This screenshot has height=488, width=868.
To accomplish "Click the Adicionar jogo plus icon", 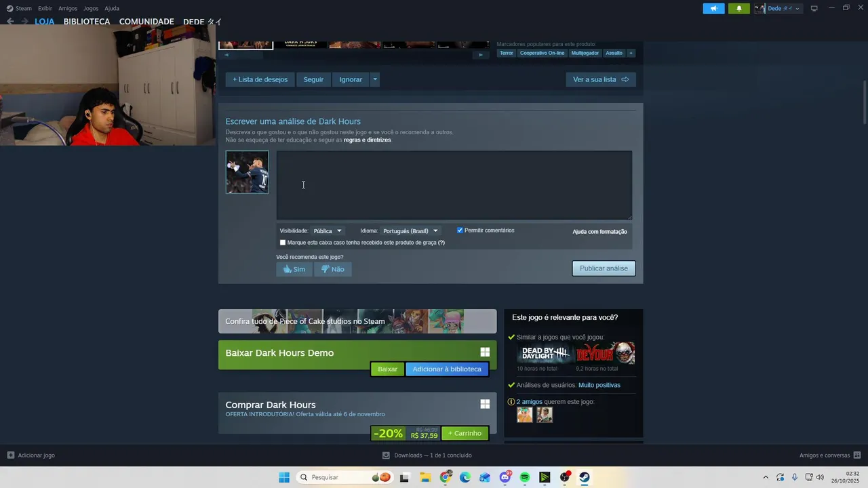I will [x=10, y=455].
